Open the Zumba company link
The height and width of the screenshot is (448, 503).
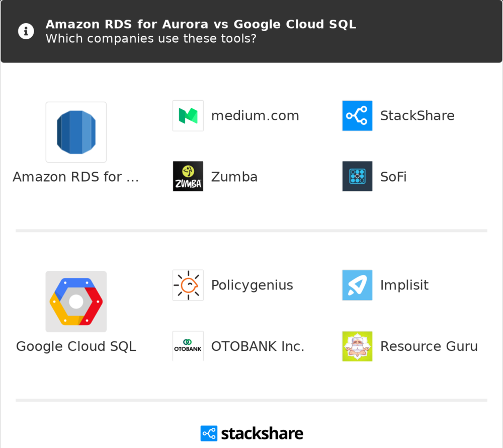pos(234,177)
